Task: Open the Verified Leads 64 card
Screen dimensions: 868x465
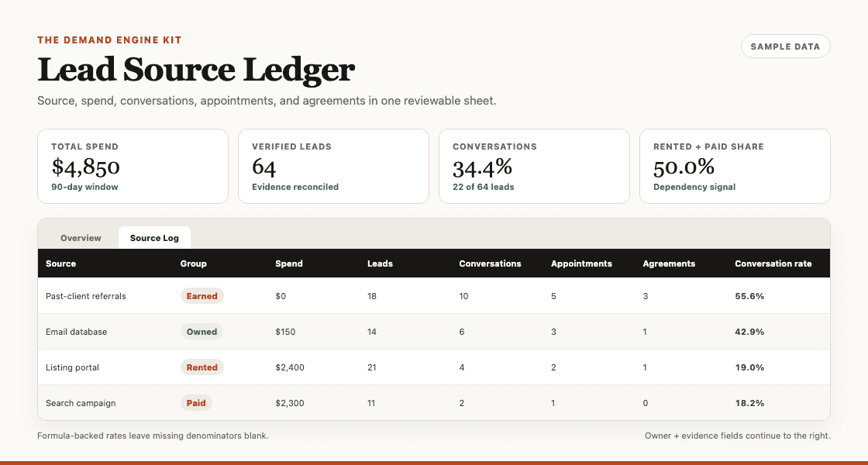Action: pyautogui.click(x=334, y=166)
